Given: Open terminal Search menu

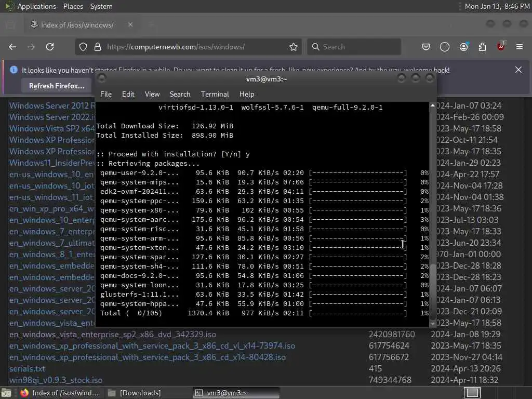Looking at the screenshot, I should click(x=180, y=95).
